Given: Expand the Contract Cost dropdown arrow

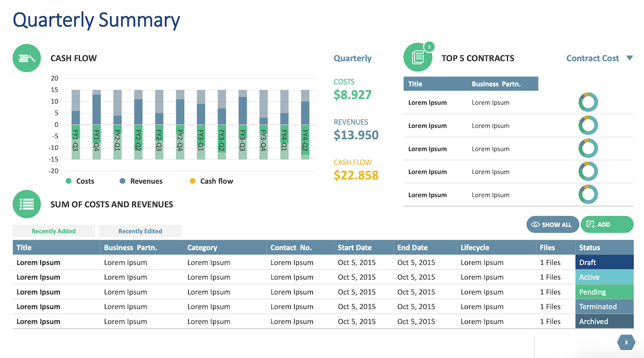Looking at the screenshot, I should (x=630, y=58).
